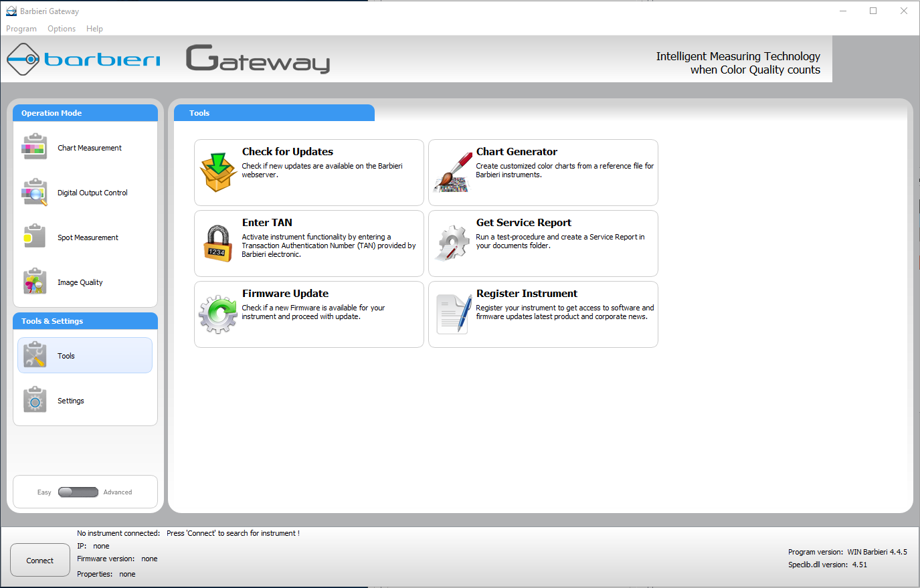The image size is (920, 588).
Task: Click the Digital Output Control magnifier icon
Action: [34, 192]
